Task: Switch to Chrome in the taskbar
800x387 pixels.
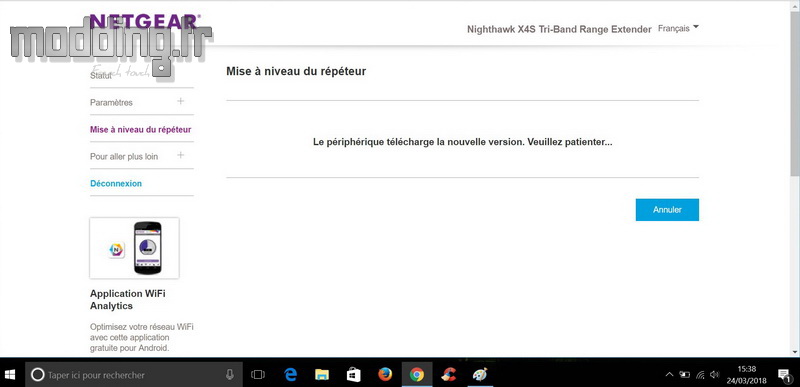Action: tap(417, 375)
